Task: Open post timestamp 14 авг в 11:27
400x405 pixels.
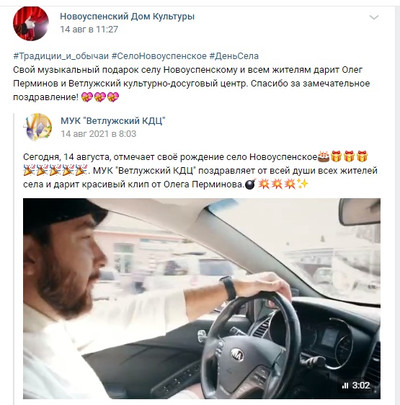Action: point(89,29)
